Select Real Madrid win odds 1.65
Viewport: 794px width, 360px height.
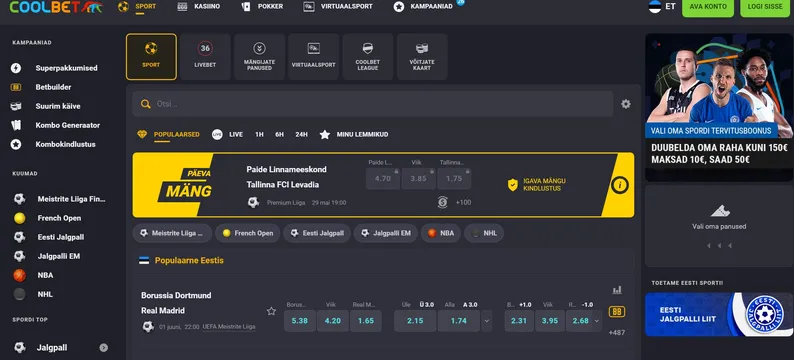[x=366, y=321]
